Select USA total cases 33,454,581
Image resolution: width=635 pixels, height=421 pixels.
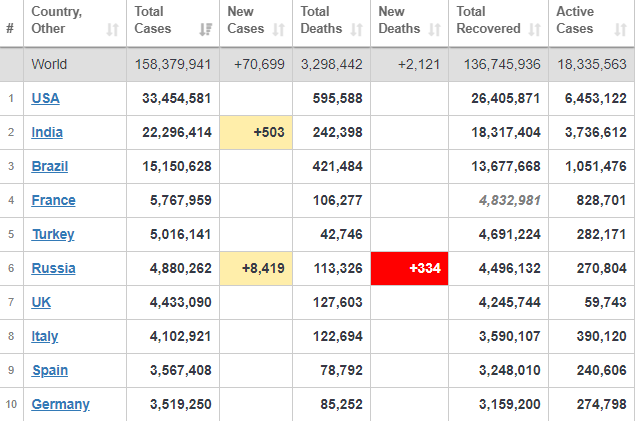pyautogui.click(x=177, y=98)
